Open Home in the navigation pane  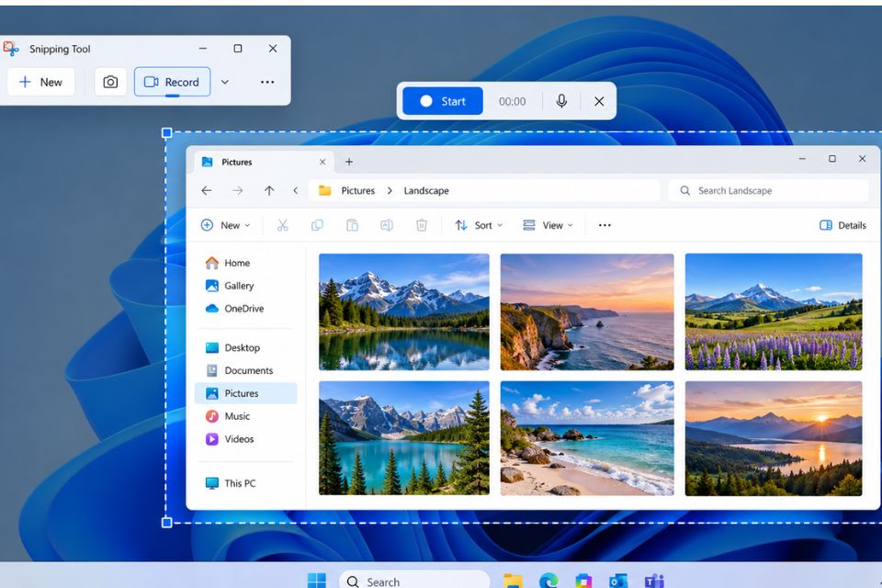coord(247,263)
